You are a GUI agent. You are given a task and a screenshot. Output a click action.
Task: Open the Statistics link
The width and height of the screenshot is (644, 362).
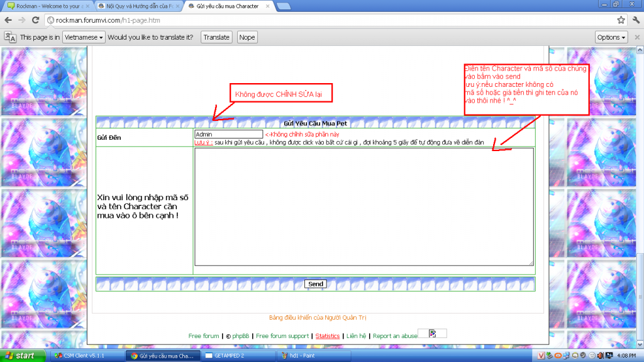click(327, 336)
